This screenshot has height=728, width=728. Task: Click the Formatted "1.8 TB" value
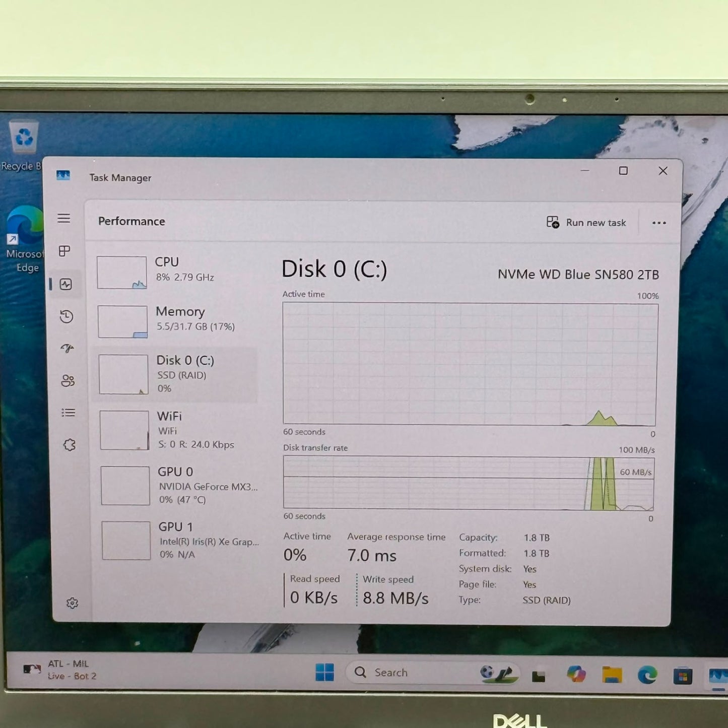537,553
